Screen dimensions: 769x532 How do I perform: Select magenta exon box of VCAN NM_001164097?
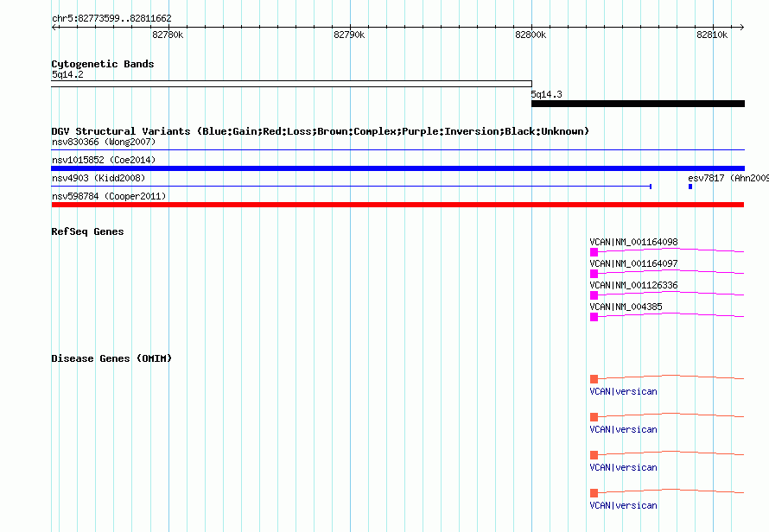coord(594,274)
